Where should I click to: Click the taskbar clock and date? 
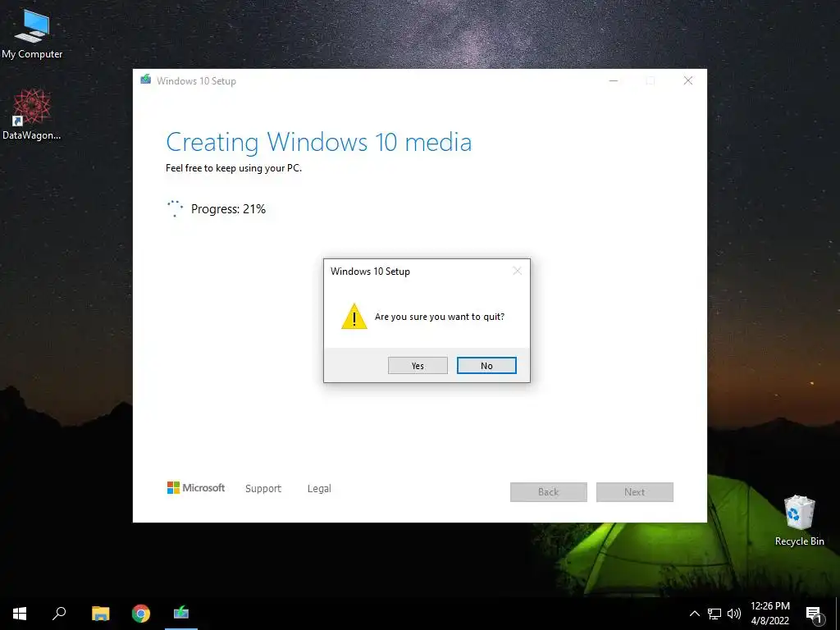(x=770, y=614)
